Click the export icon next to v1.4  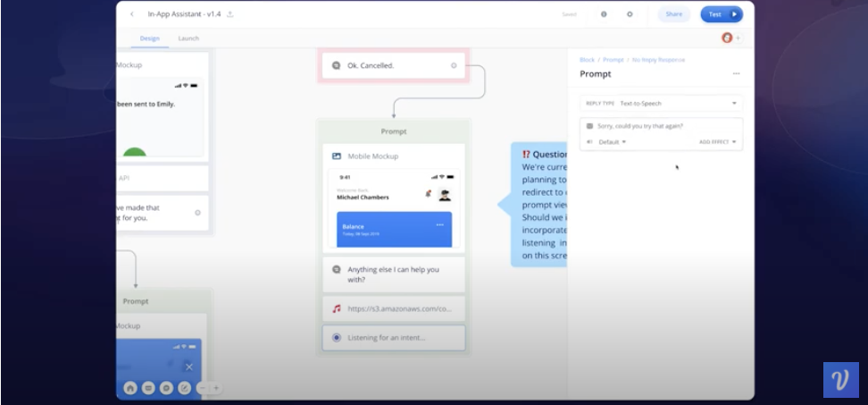(230, 14)
